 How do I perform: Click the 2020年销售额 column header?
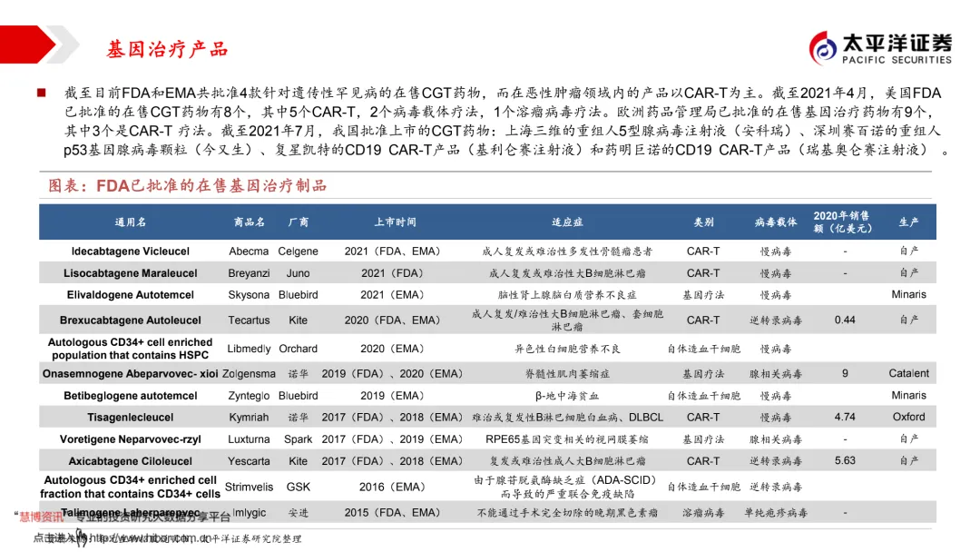pyautogui.click(x=842, y=222)
